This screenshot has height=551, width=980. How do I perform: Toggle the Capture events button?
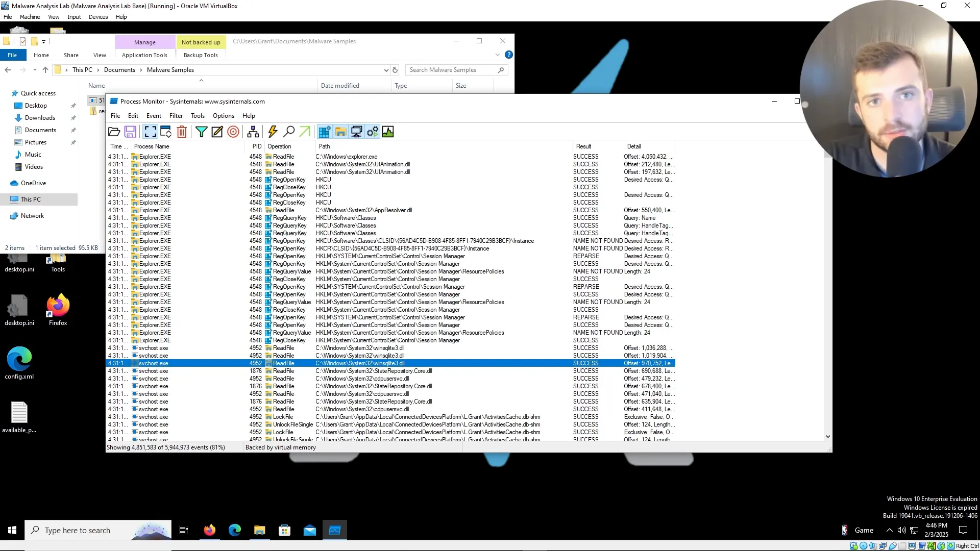(x=150, y=132)
